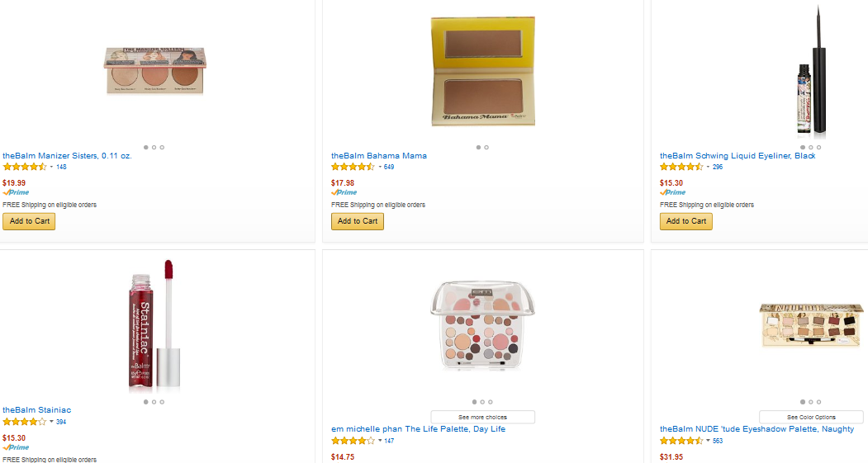
Task: Click the Prime logo under Bahama Mama price
Action: point(344,192)
